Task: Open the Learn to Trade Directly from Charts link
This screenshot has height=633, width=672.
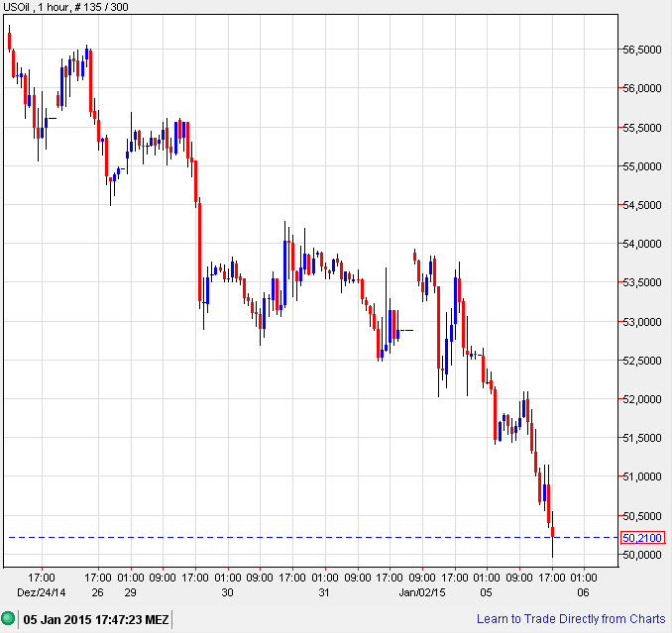Action: (x=571, y=619)
